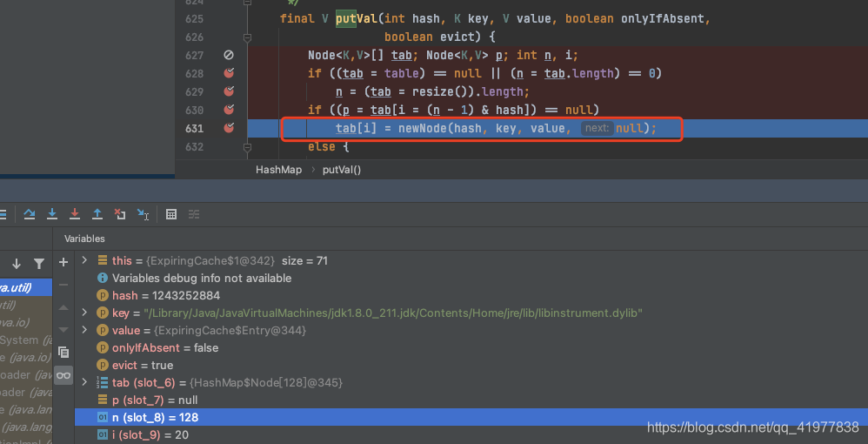Click the putVal() breadcrumb
The width and height of the screenshot is (868, 444).
pyautogui.click(x=342, y=170)
